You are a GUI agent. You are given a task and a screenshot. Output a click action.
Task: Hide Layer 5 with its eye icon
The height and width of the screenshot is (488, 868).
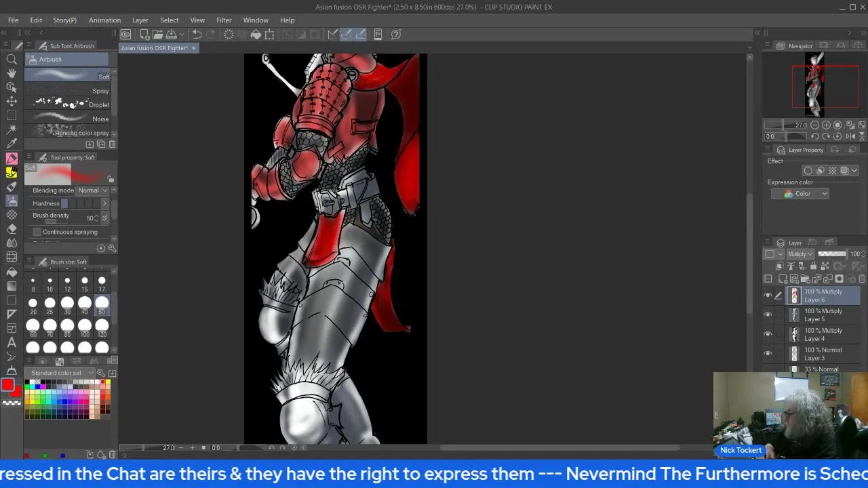coord(768,314)
